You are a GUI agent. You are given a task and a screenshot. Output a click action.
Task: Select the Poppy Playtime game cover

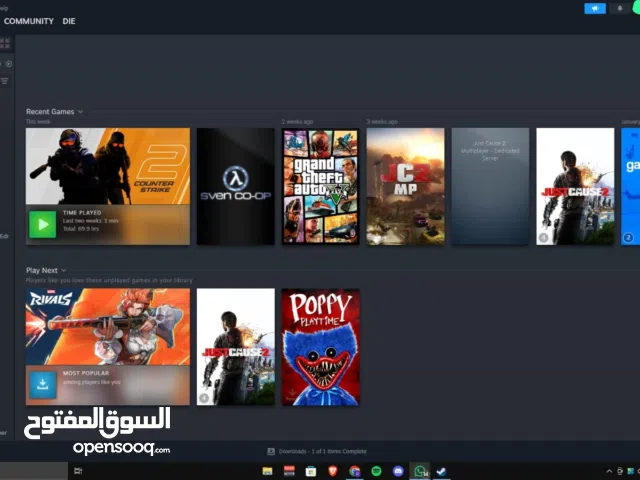click(x=320, y=346)
